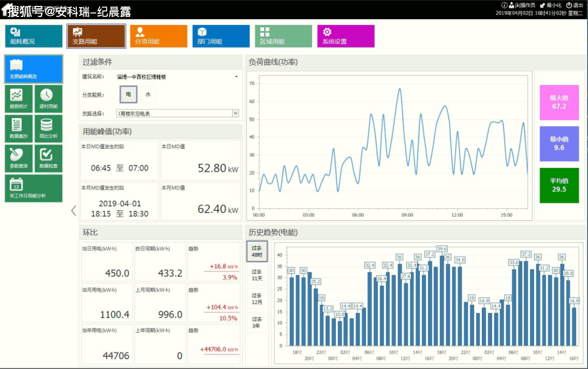Open 数据集抄 data reading tile
Viewport: 588px width, 369px height.
[19, 128]
